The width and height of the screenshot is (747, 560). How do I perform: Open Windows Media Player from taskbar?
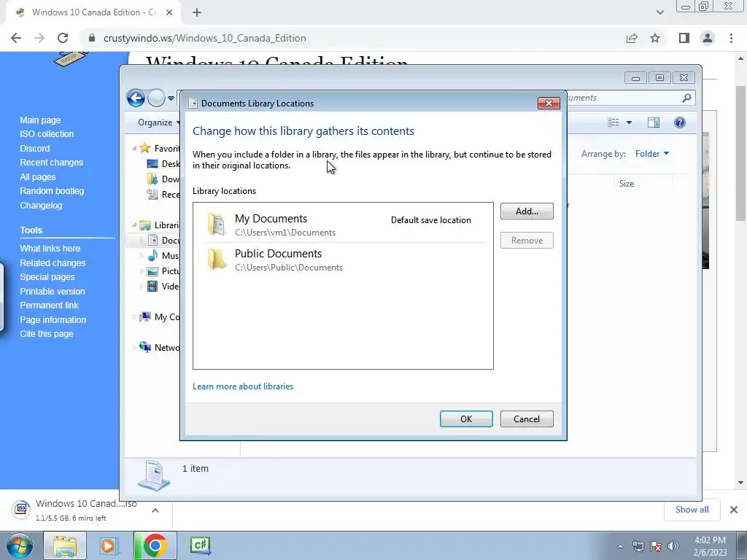[109, 545]
